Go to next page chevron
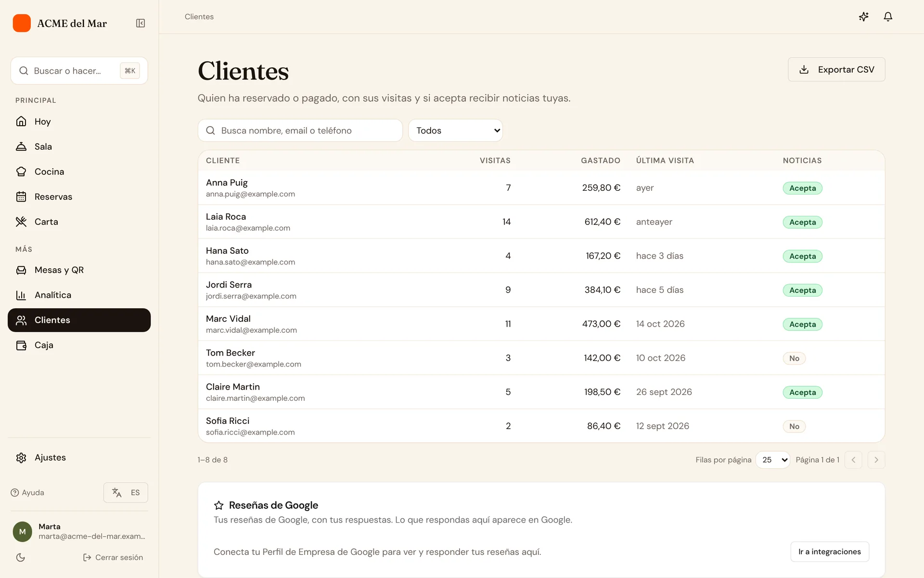The height and width of the screenshot is (578, 924). 876,460
